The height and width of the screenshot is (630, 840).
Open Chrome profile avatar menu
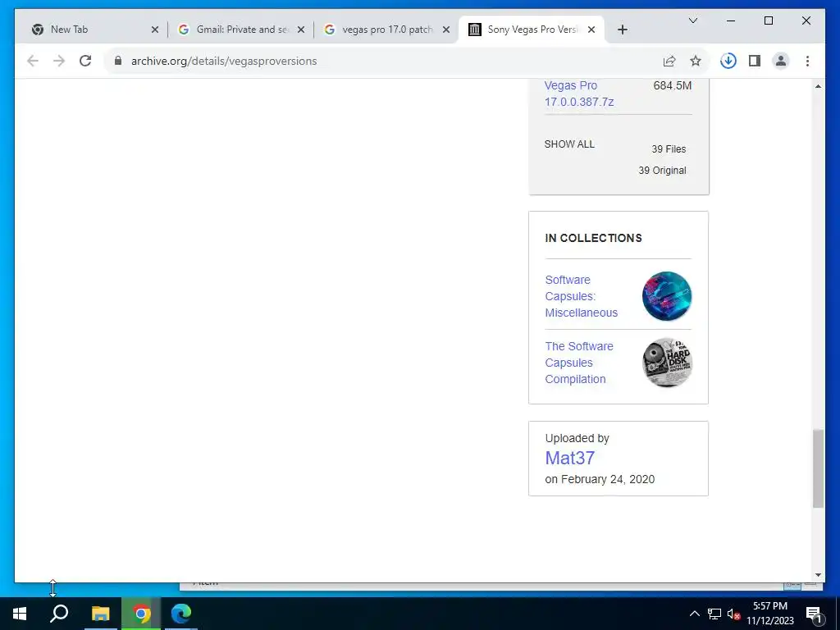pos(781,61)
